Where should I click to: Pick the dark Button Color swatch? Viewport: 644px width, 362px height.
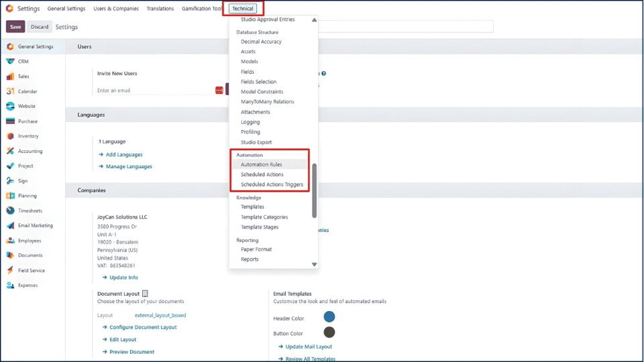click(x=329, y=332)
